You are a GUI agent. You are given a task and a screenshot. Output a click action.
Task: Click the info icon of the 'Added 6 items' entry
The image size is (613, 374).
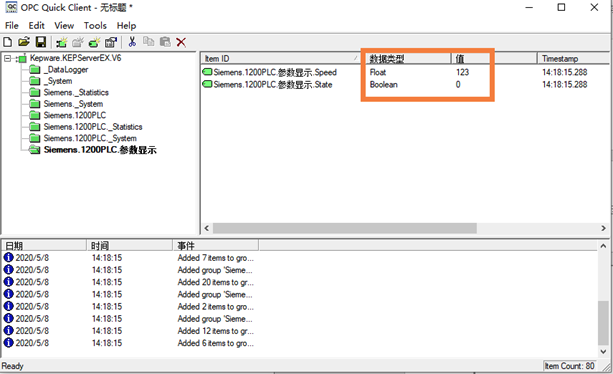point(8,343)
